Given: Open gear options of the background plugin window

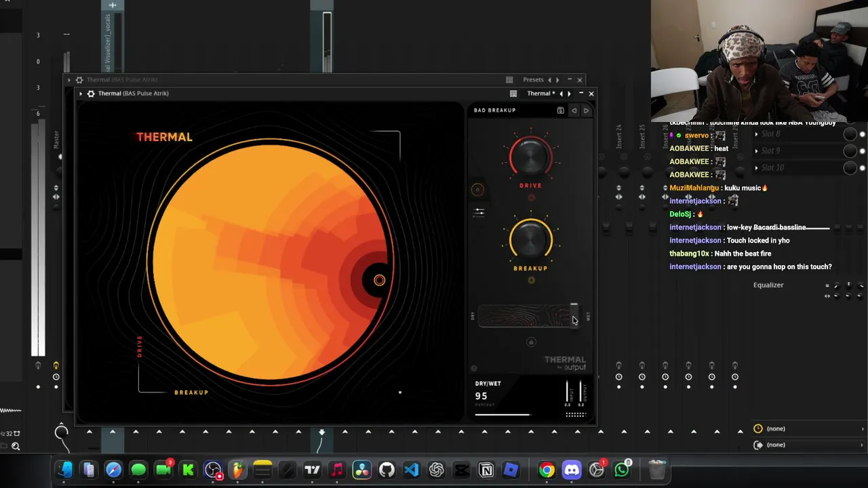Looking at the screenshot, I should [79, 80].
